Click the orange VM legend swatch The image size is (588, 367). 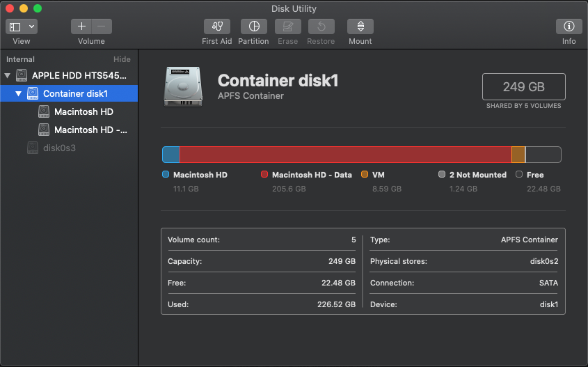pos(365,174)
